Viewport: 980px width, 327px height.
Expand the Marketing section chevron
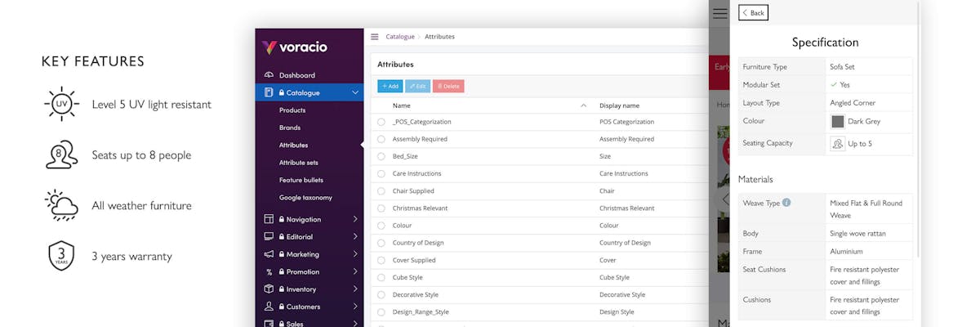tap(355, 254)
